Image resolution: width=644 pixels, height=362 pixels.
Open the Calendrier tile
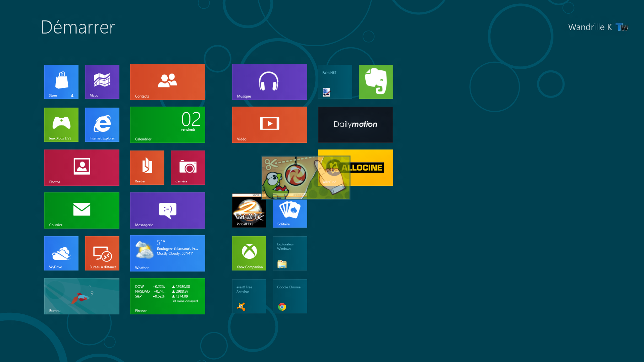(x=168, y=125)
